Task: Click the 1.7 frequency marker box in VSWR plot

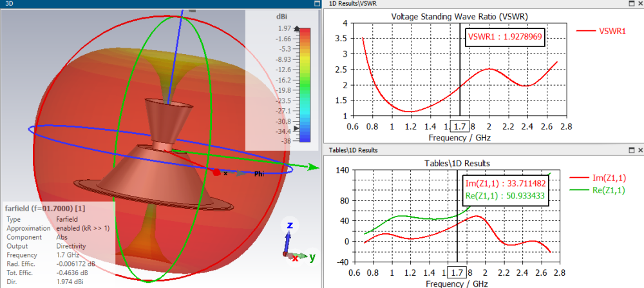Action: point(460,126)
